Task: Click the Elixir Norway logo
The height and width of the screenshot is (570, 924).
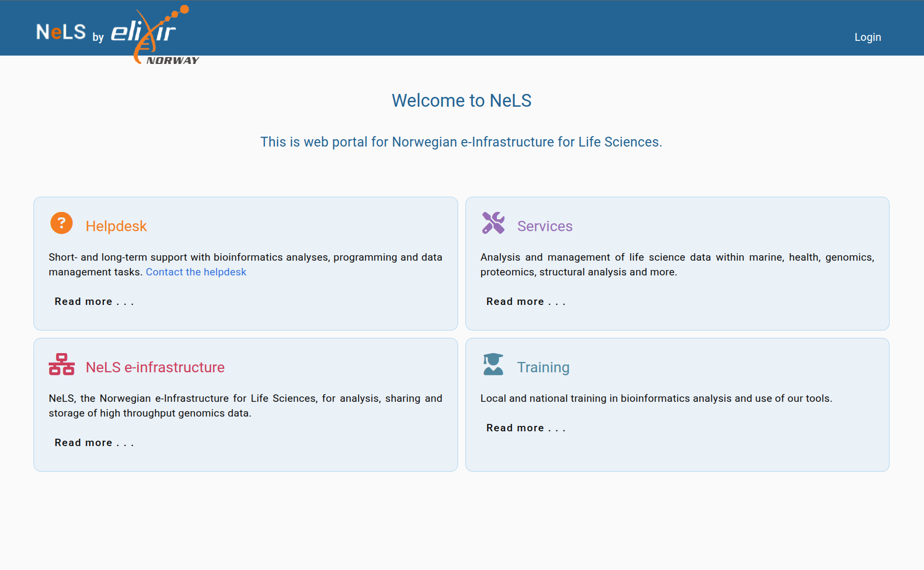Action: click(x=153, y=34)
